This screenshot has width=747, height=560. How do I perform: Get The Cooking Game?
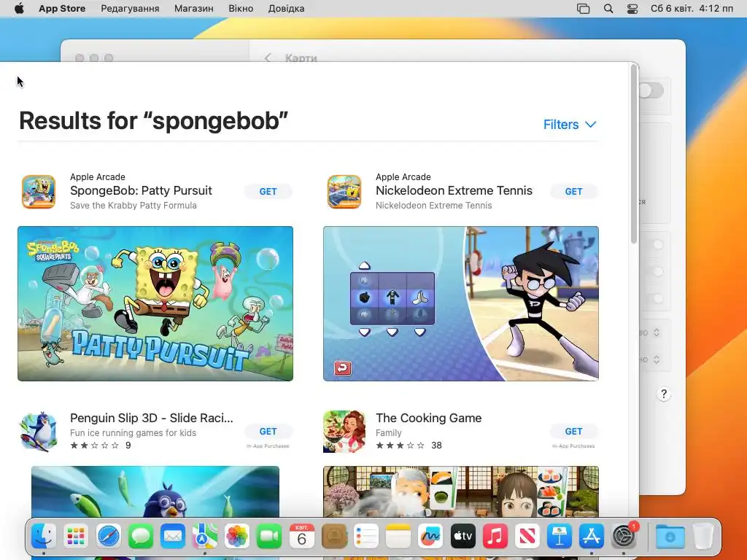pos(573,432)
